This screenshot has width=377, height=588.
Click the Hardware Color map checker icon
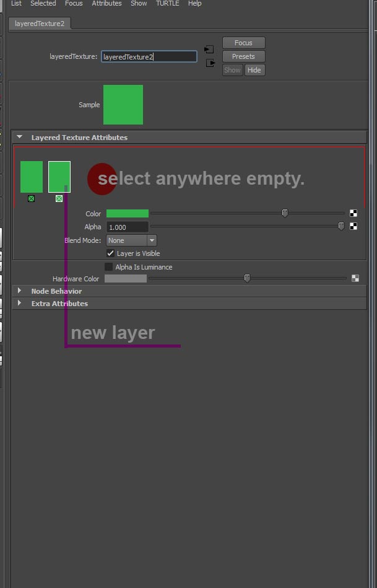355,278
